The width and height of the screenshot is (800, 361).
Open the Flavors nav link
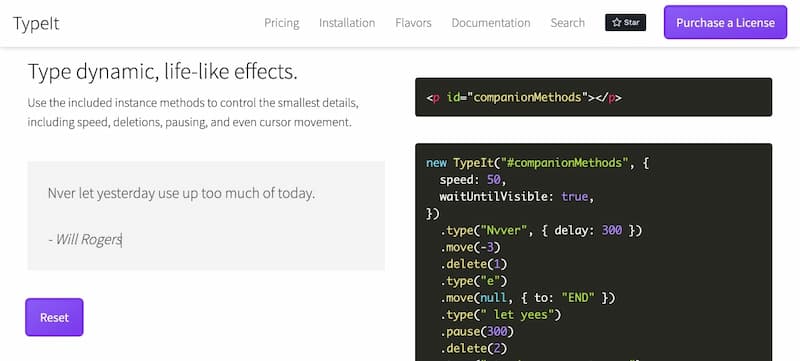coord(413,23)
